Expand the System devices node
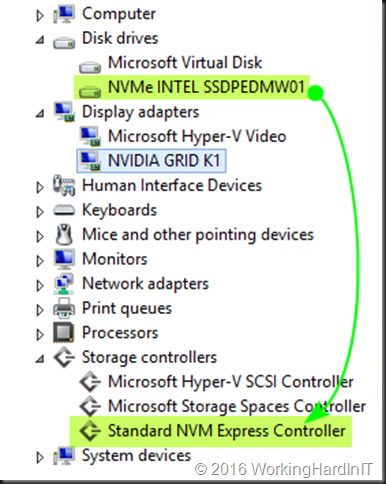The height and width of the screenshot is (484, 386). [x=40, y=457]
